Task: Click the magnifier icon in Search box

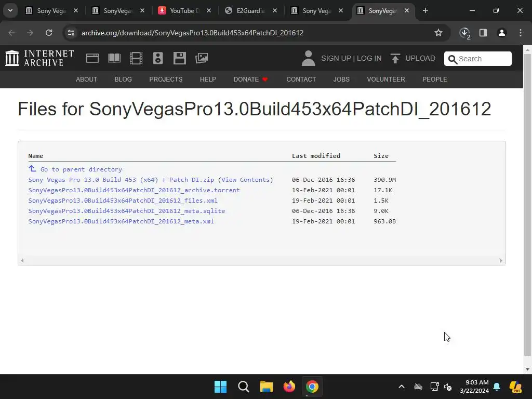Action: 453,59
